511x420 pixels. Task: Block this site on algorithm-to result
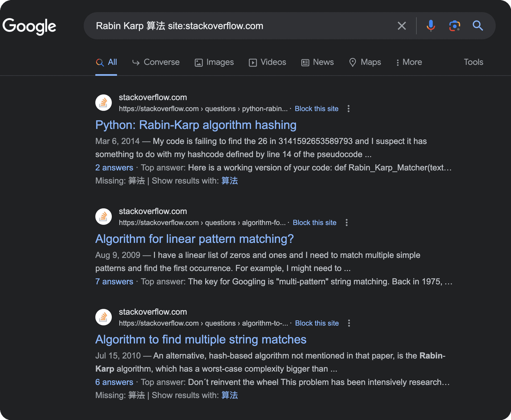coord(317,323)
